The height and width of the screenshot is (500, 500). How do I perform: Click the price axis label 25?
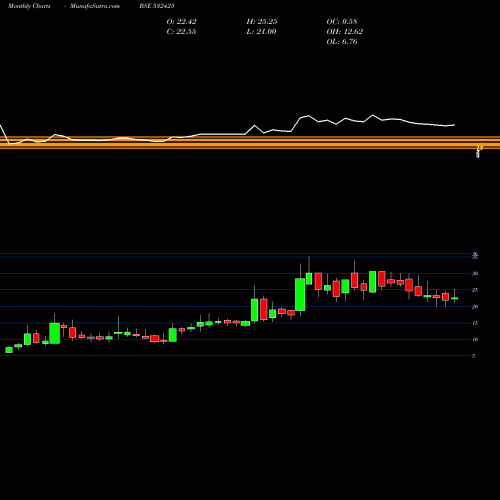click(475, 290)
